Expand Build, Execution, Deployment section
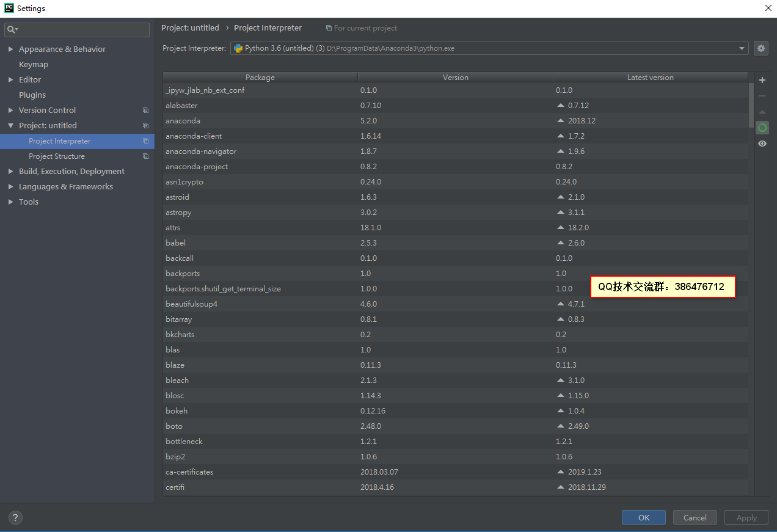Image resolution: width=777 pixels, height=532 pixels. (x=11, y=172)
